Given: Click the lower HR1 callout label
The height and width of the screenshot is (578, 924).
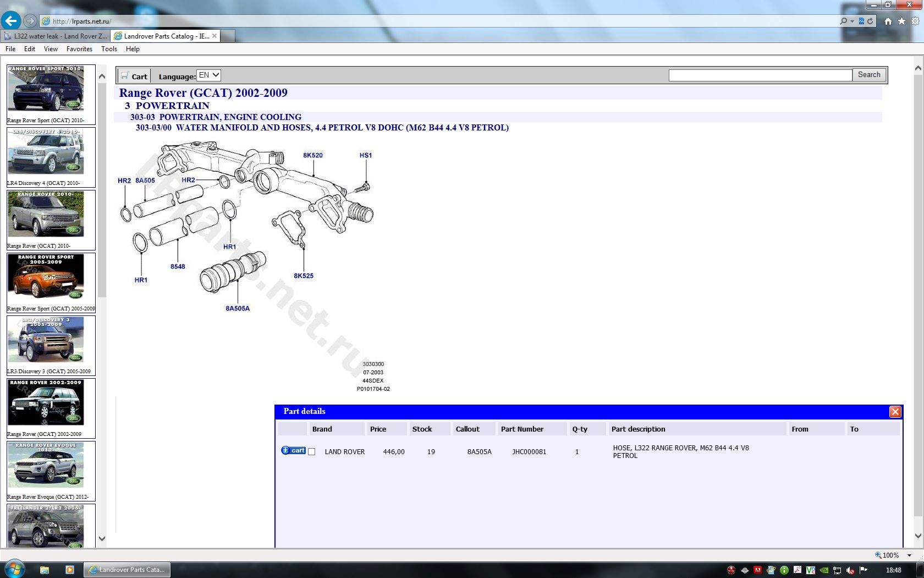Looking at the screenshot, I should coord(141,280).
